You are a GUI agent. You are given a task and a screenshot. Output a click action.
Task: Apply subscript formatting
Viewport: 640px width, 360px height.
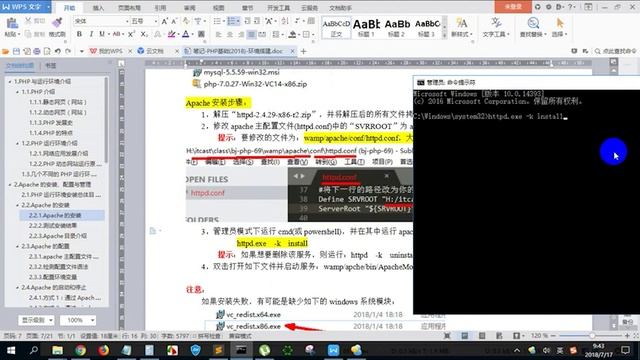[x=144, y=34]
